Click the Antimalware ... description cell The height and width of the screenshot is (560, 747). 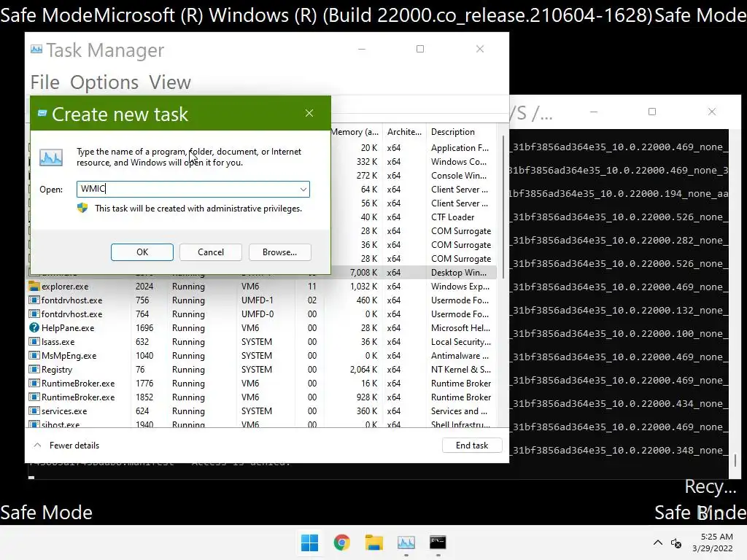point(460,355)
